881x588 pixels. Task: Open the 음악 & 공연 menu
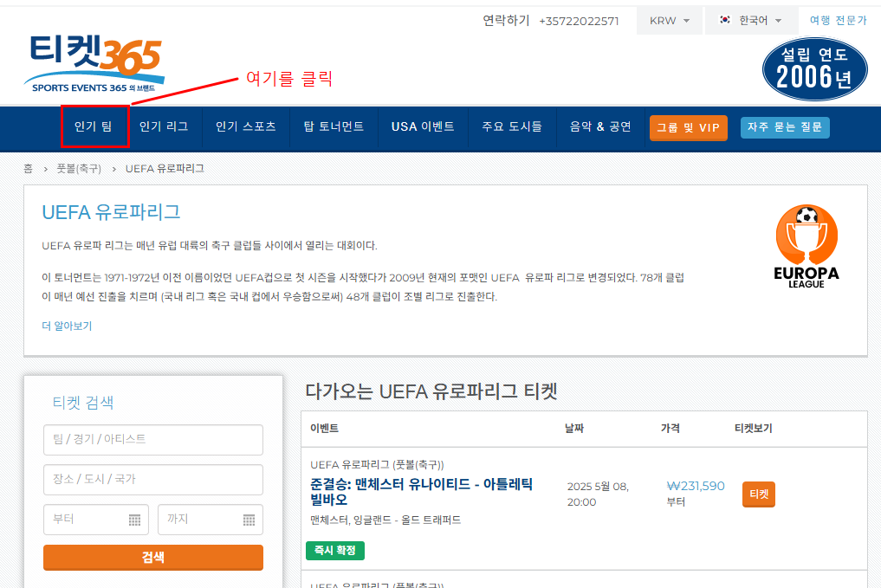(x=600, y=127)
